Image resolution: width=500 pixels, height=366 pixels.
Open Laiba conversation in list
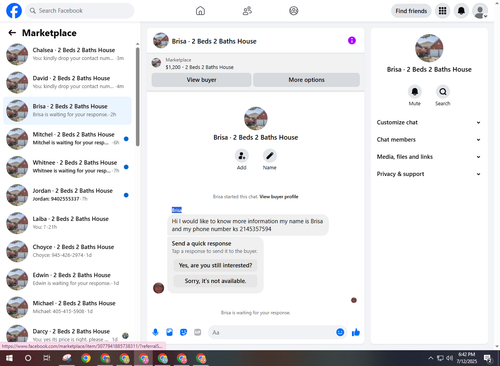click(67, 223)
